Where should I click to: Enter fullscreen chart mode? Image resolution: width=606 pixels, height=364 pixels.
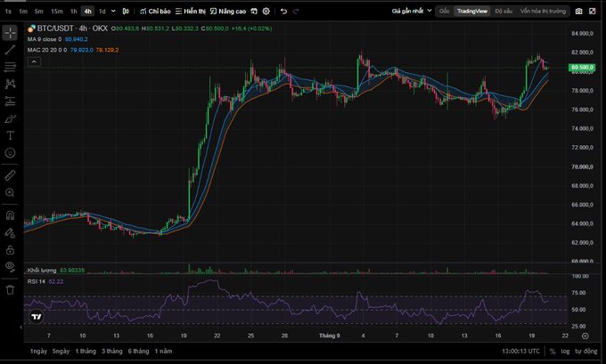(x=592, y=12)
